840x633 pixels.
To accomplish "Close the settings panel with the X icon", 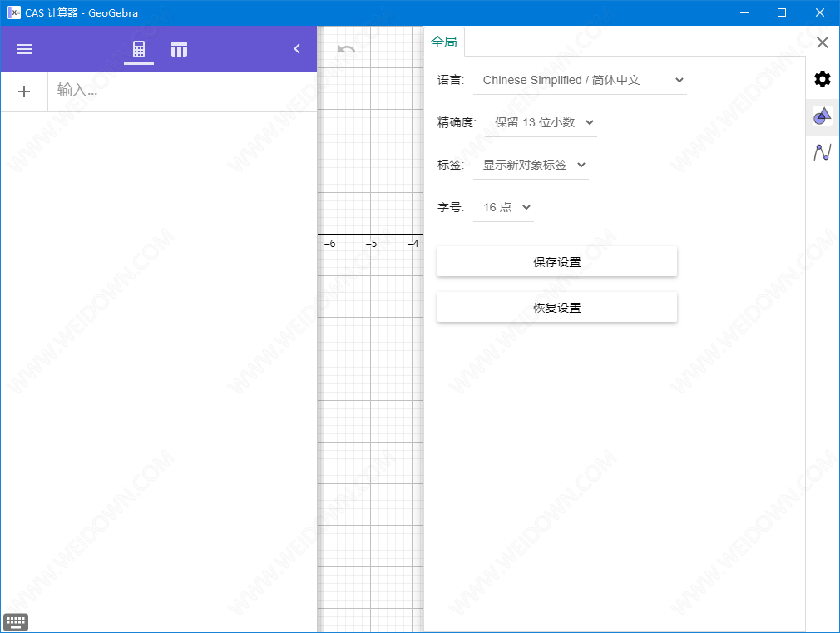I will [823, 42].
